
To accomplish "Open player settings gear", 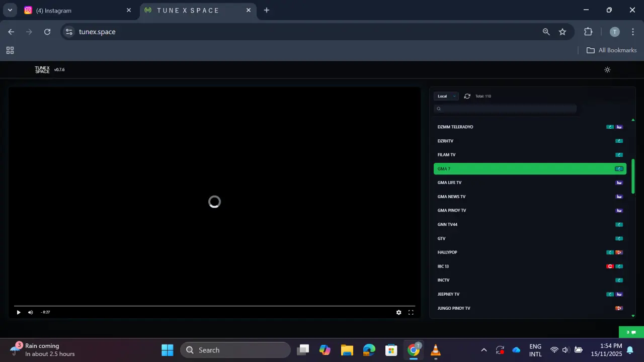I will (398, 312).
